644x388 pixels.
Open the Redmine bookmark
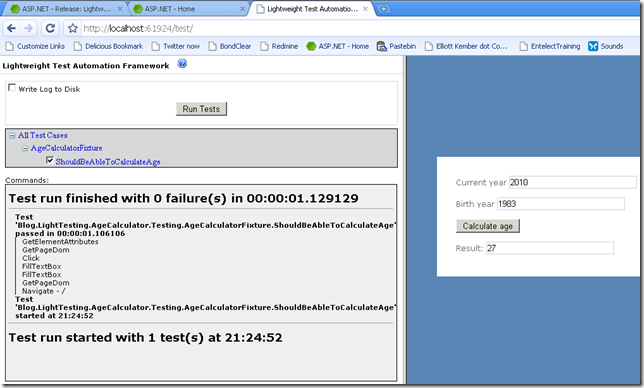pyautogui.click(x=279, y=46)
